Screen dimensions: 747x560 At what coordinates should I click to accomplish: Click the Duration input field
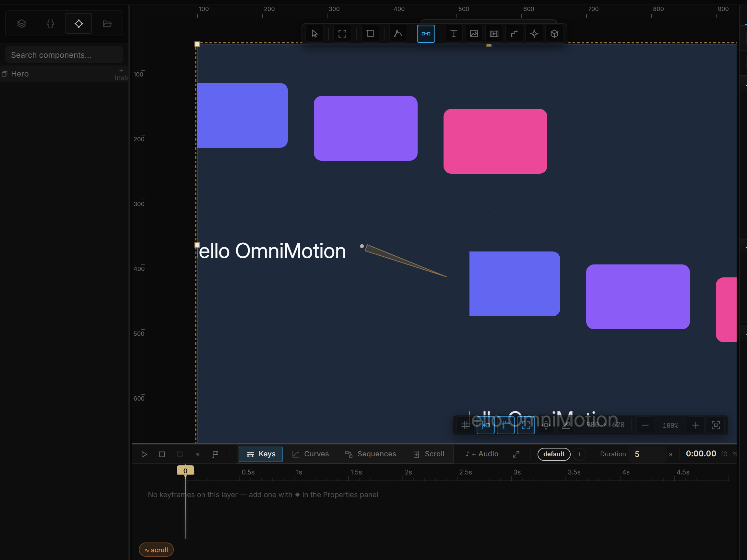(x=648, y=454)
